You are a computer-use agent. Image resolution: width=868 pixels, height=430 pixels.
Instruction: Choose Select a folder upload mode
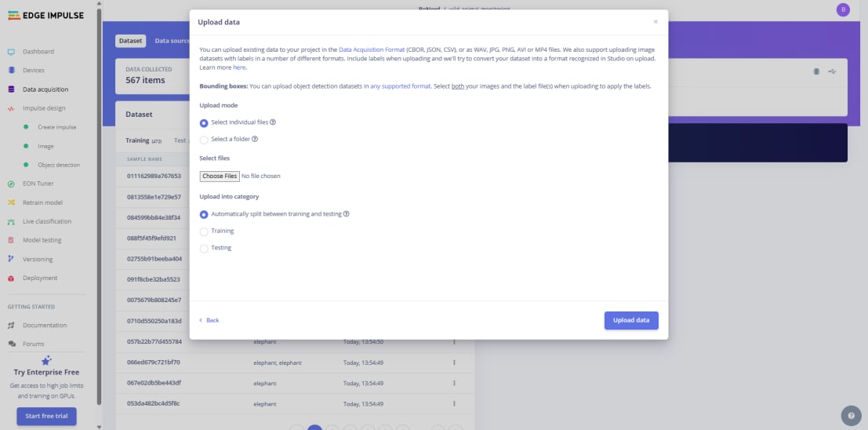pyautogui.click(x=204, y=140)
